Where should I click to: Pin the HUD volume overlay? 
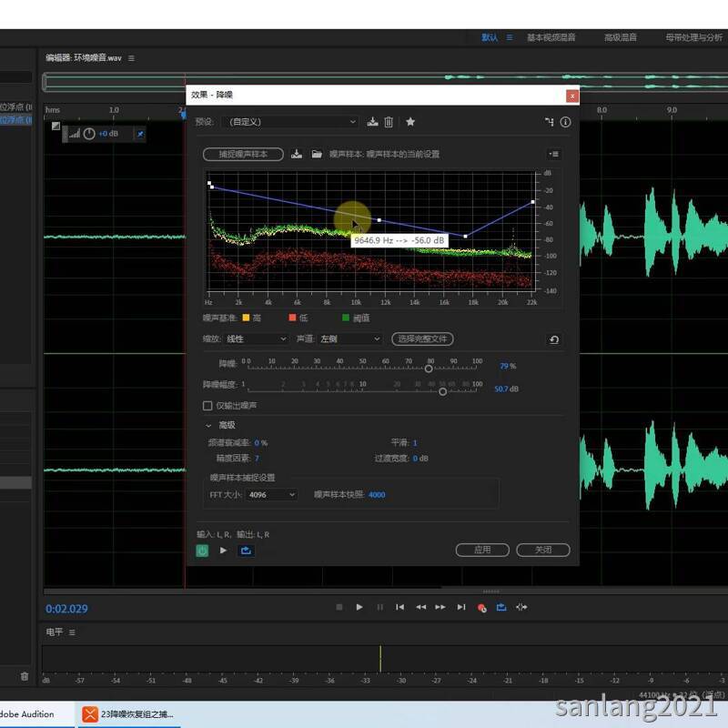point(140,134)
